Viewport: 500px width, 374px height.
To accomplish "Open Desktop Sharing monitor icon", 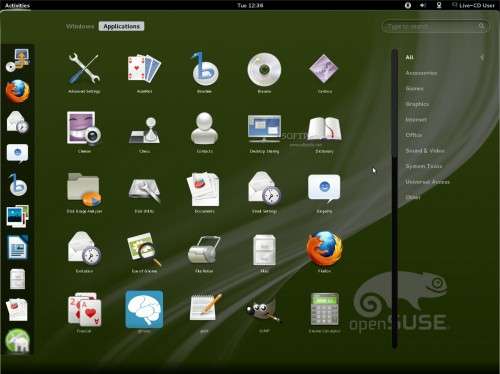I will coord(264,129).
